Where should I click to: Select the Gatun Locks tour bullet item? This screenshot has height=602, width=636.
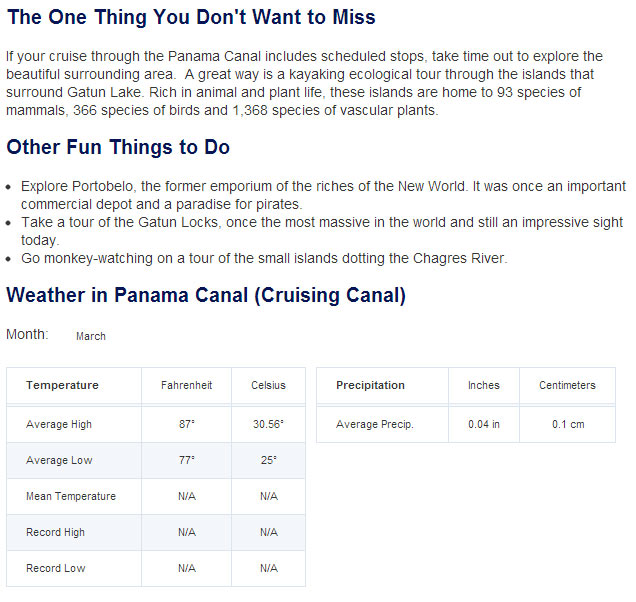click(x=322, y=231)
